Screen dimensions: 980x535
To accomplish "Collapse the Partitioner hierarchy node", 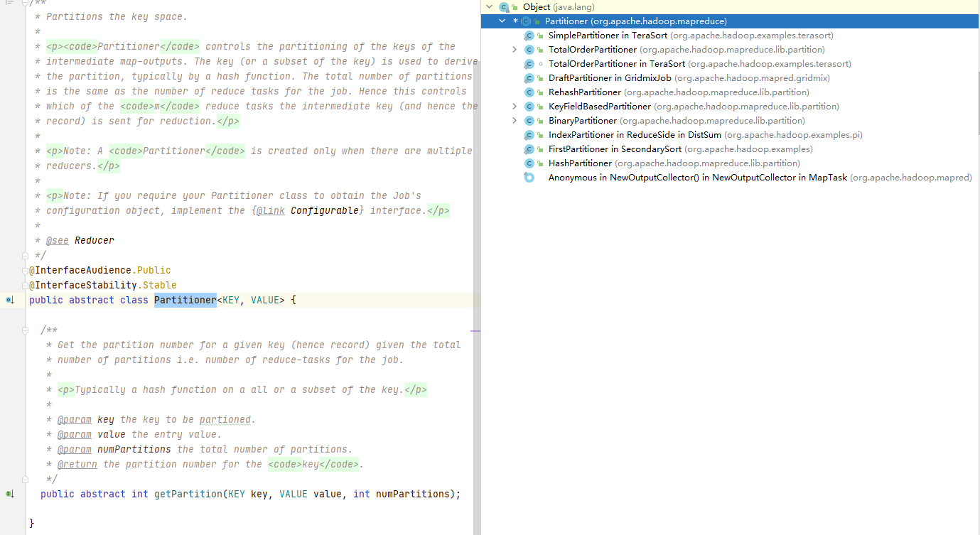I will [x=503, y=21].
